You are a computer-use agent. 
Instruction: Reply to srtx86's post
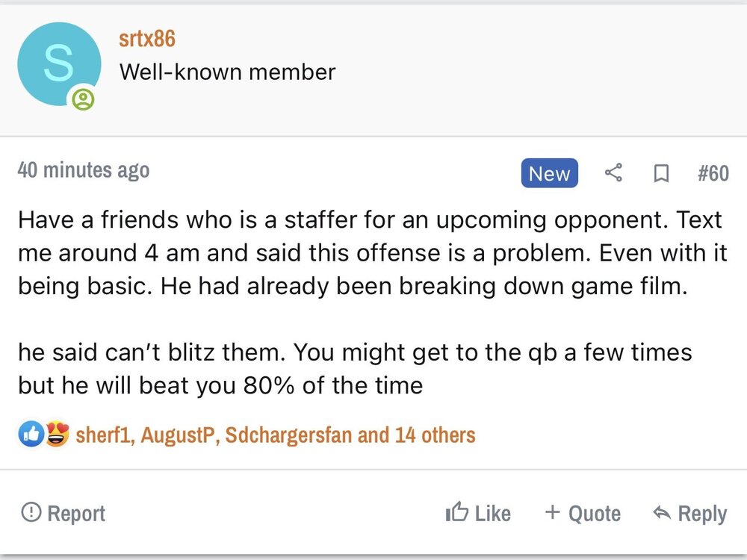click(x=689, y=513)
